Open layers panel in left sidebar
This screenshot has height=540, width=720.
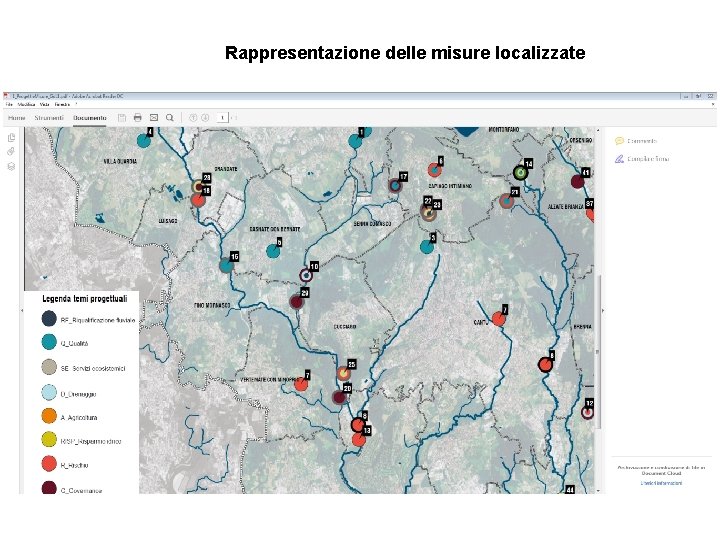[11, 166]
